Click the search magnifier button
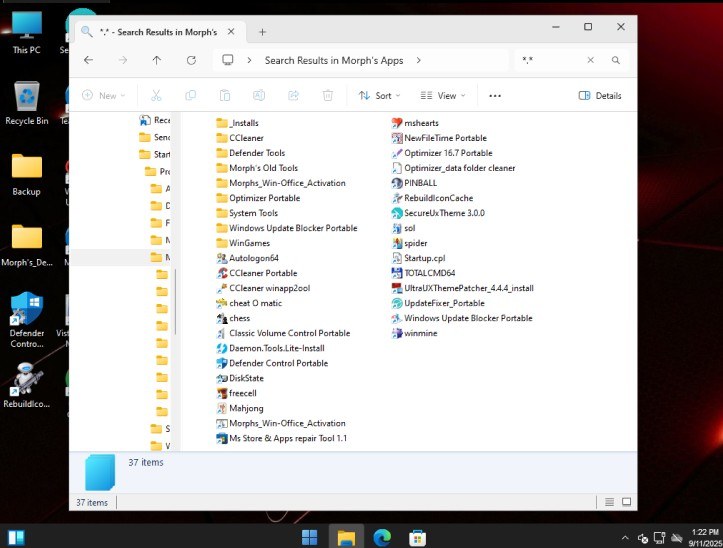This screenshot has width=723, height=548. 616,60
